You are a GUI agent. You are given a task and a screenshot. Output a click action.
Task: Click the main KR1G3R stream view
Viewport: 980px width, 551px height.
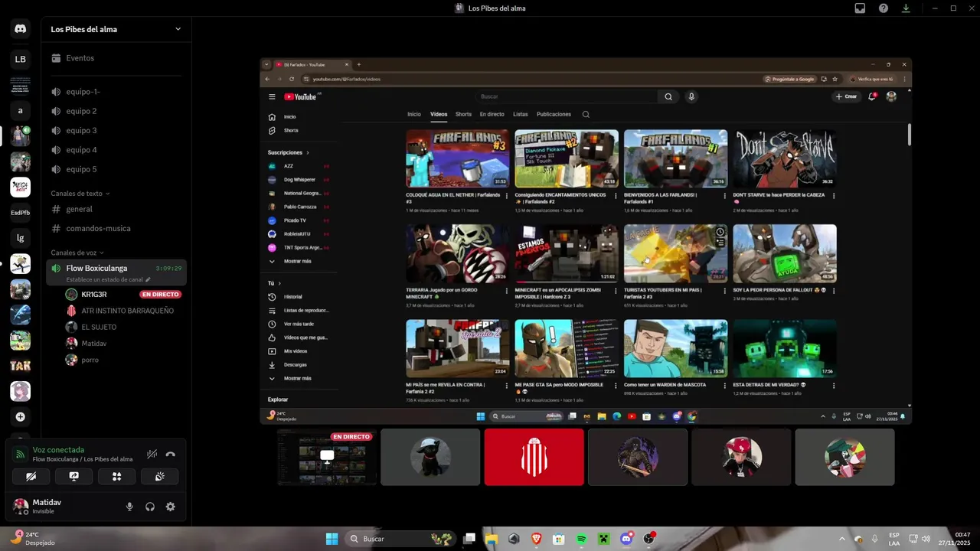pyautogui.click(x=586, y=241)
